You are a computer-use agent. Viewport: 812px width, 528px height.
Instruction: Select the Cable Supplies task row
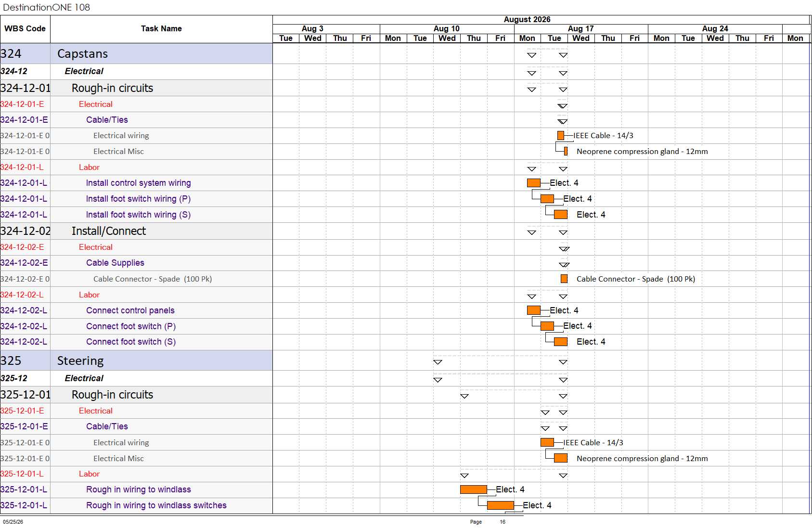point(136,263)
